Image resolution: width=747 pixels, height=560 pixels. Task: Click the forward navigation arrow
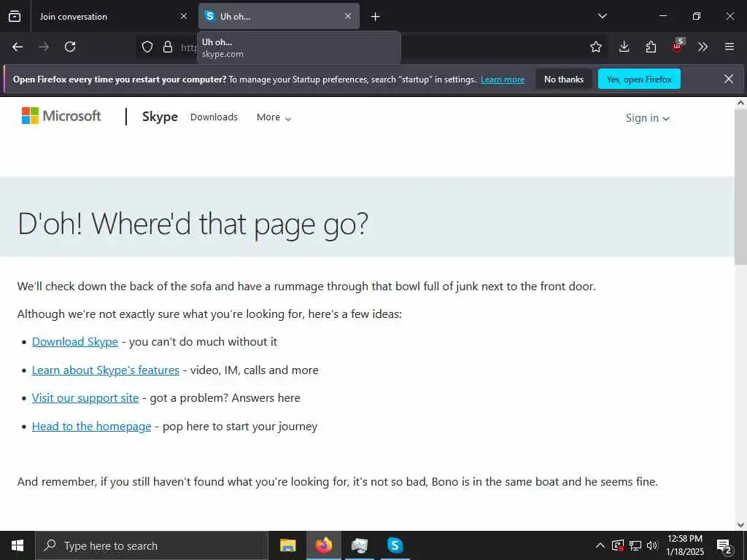coord(44,47)
